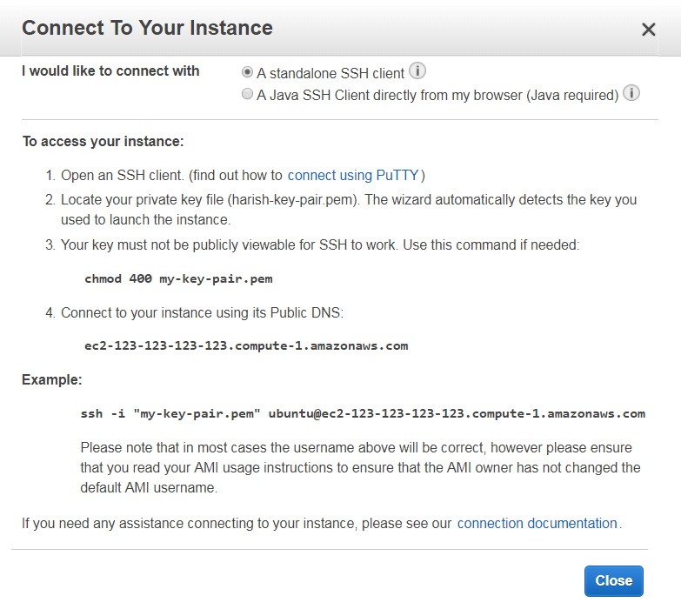Click the 'Connect To Your Instance' dialog title
This screenshot has width=681, height=616.
[x=147, y=28]
